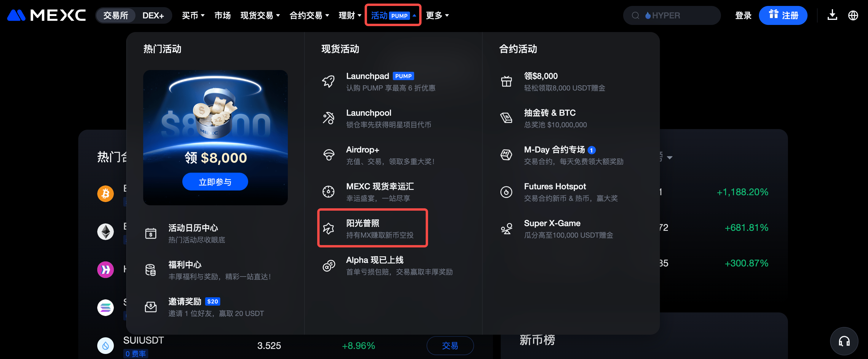Select 阳光普照 from the activity menu
868x359 pixels.
(x=372, y=228)
